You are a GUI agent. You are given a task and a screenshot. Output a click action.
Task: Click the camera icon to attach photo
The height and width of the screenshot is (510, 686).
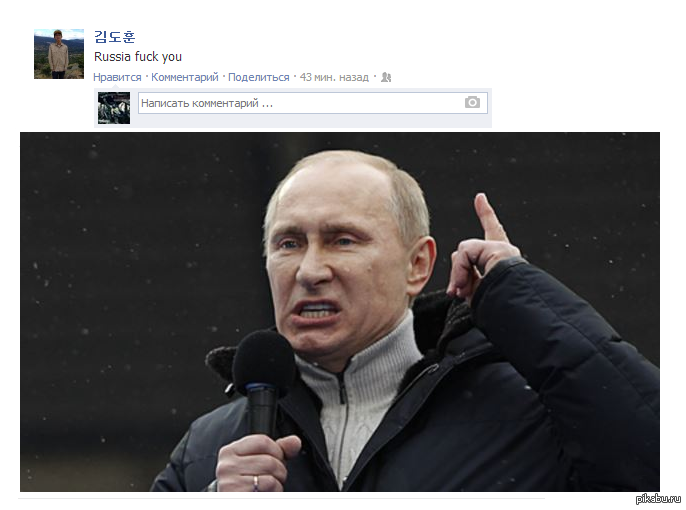[472, 102]
